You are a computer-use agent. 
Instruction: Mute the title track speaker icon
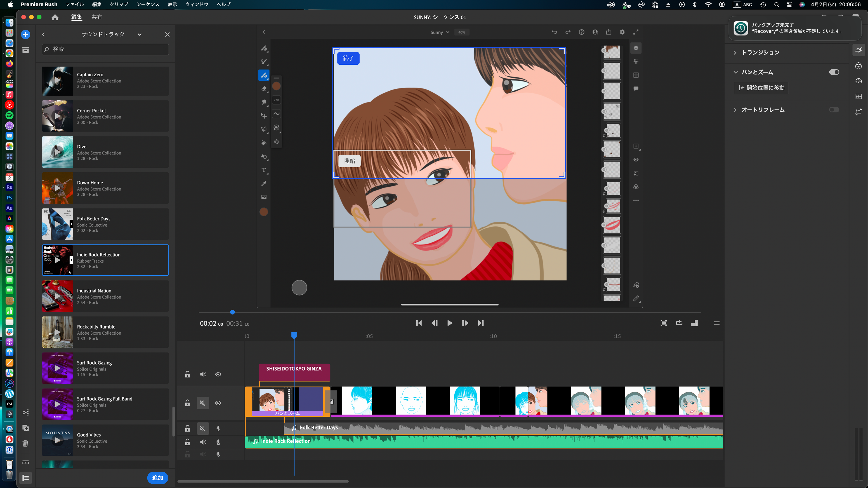[203, 374]
